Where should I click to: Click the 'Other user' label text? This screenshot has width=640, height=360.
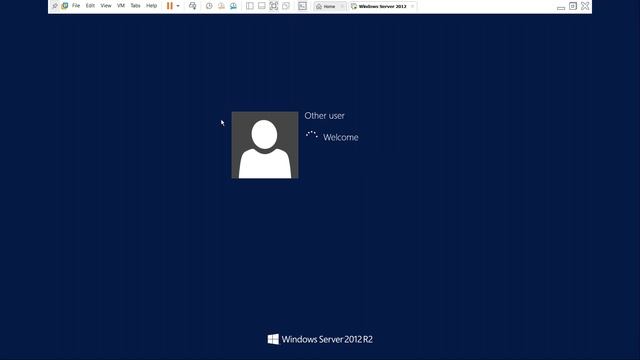coord(324,116)
